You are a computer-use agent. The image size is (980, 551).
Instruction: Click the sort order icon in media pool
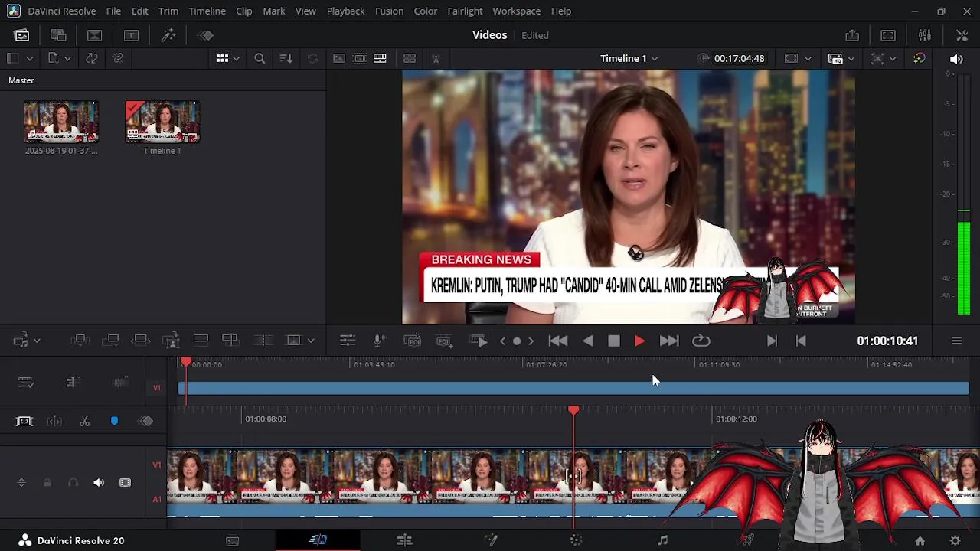coord(286,58)
